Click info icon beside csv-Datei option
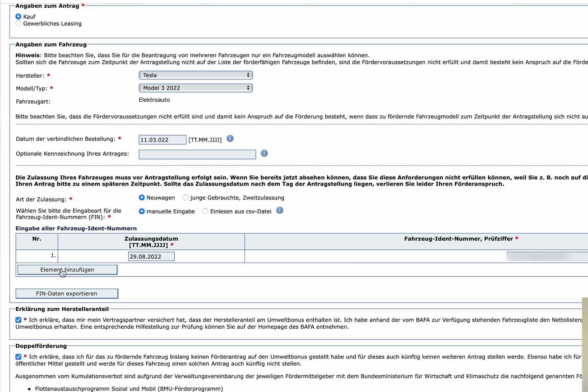The image size is (588, 392). (280, 210)
